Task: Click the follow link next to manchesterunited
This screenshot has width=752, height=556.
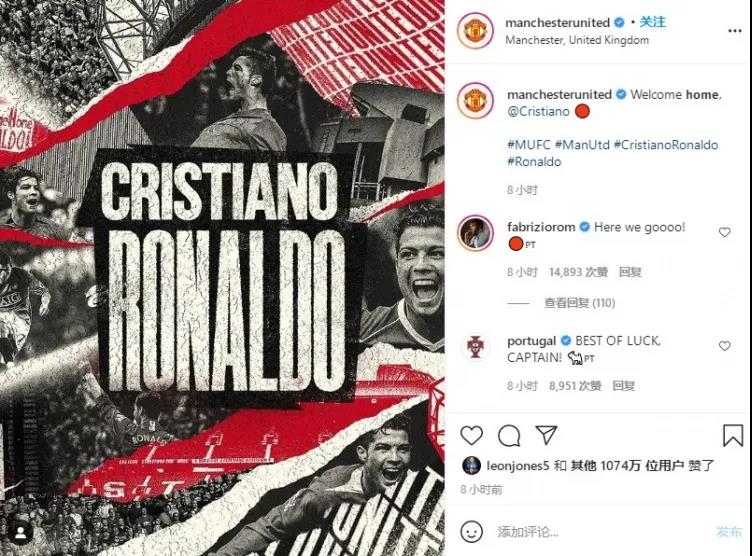Action: pyautogui.click(x=653, y=22)
